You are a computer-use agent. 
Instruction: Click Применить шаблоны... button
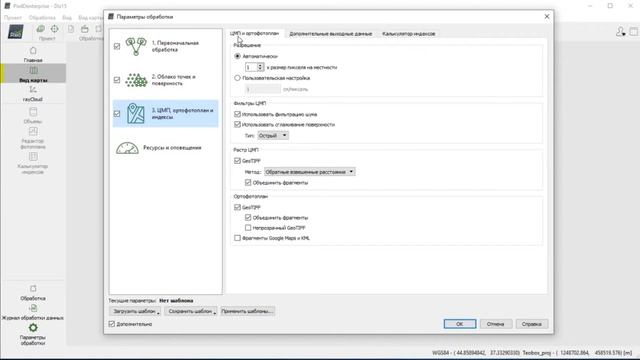click(247, 311)
